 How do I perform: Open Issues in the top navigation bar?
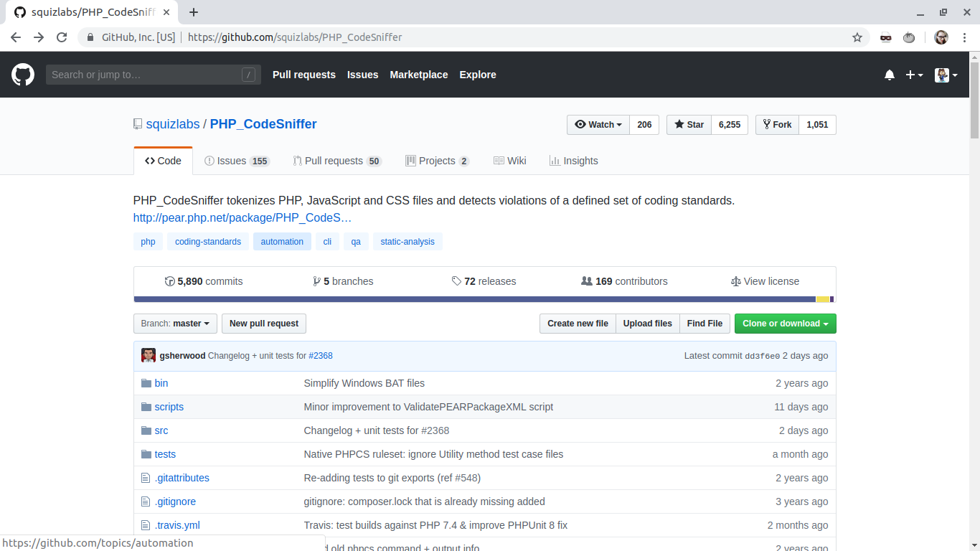coord(362,75)
